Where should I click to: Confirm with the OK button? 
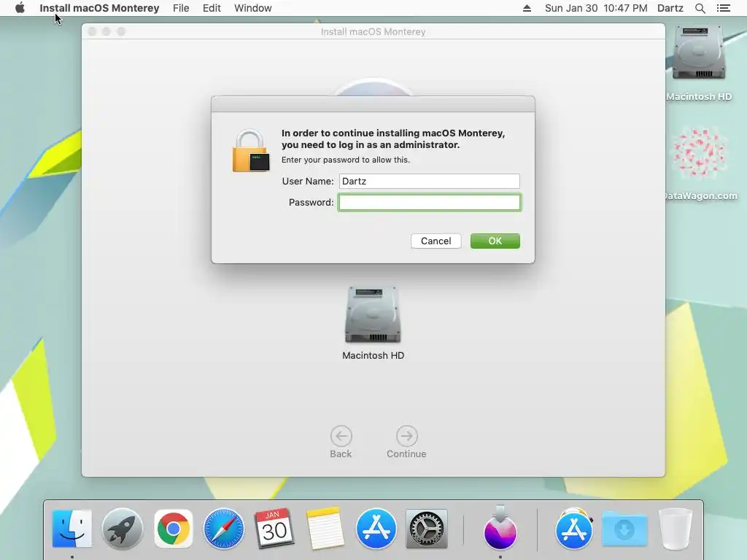(495, 241)
